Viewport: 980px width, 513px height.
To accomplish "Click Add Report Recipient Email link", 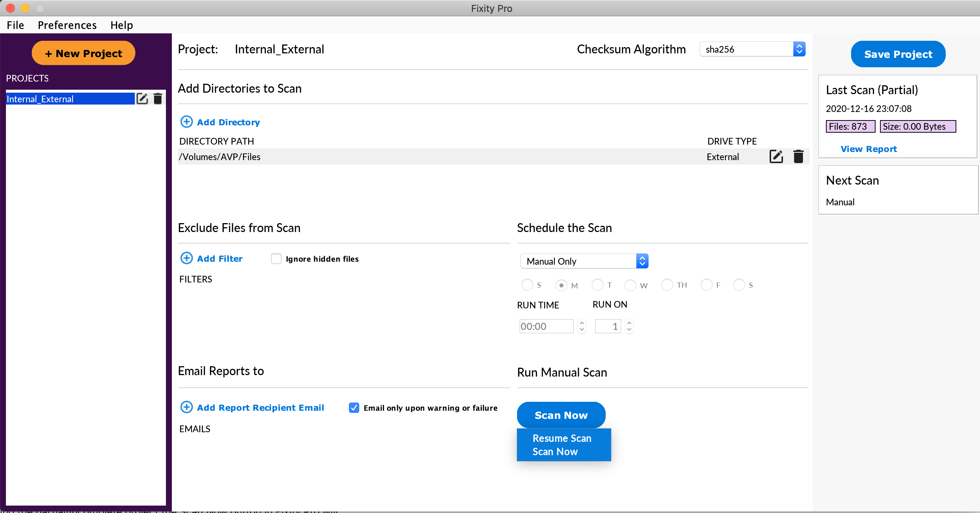I will 260,407.
